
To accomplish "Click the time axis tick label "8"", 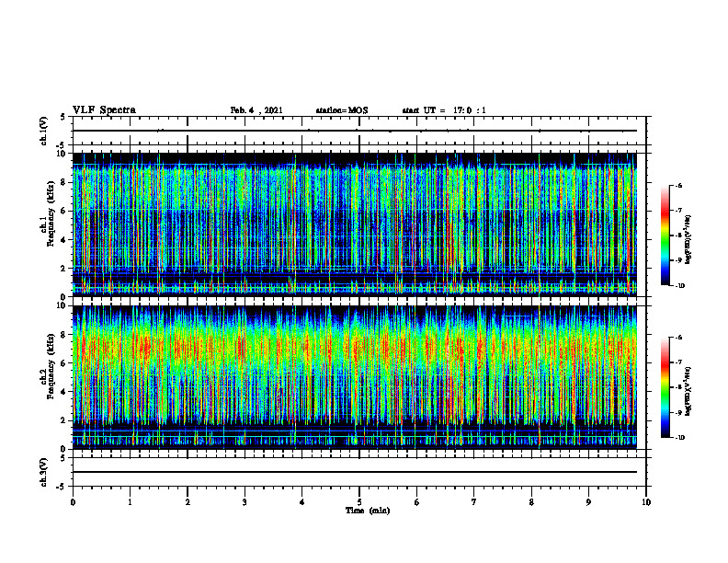I will click(x=531, y=502).
